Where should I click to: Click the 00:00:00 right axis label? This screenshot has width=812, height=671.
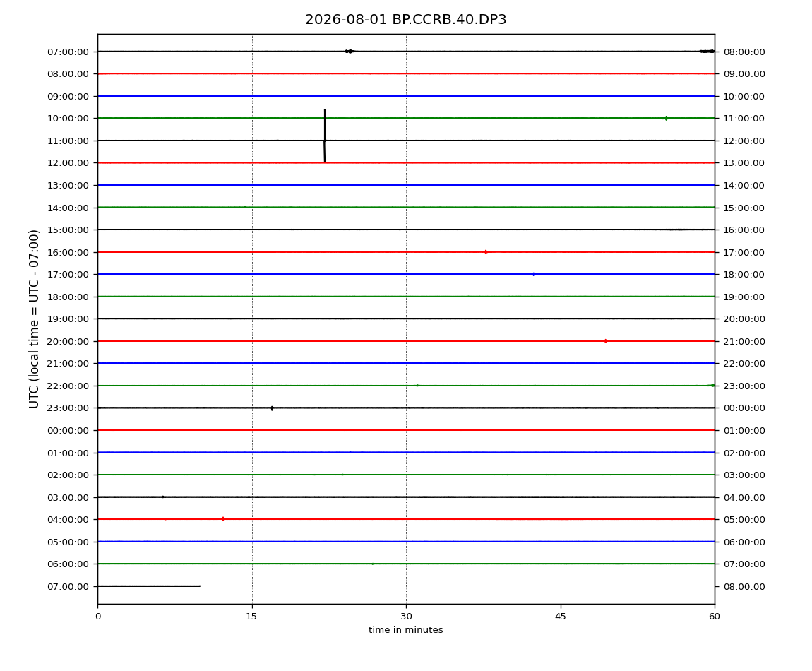click(x=744, y=408)
